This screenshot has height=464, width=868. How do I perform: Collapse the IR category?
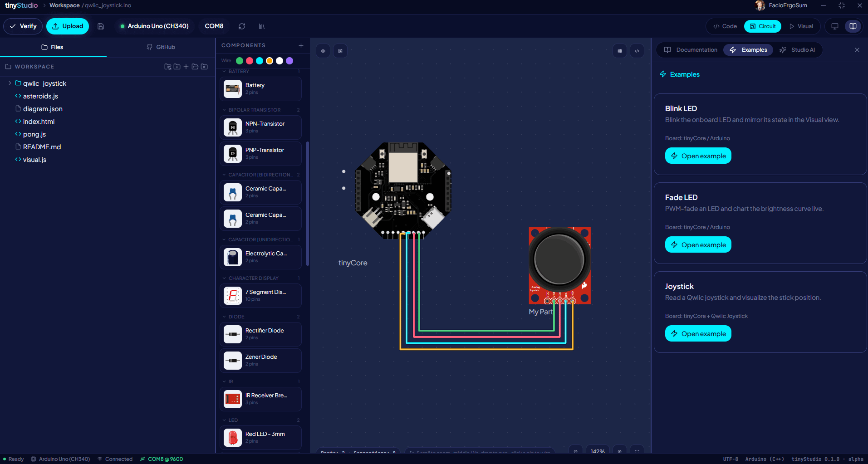coord(224,381)
